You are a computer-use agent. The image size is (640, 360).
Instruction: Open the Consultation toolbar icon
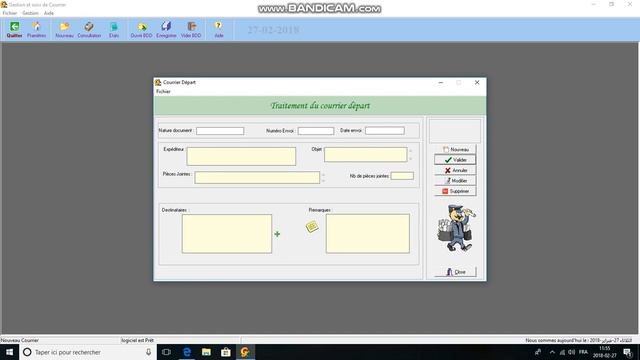[x=89, y=30]
